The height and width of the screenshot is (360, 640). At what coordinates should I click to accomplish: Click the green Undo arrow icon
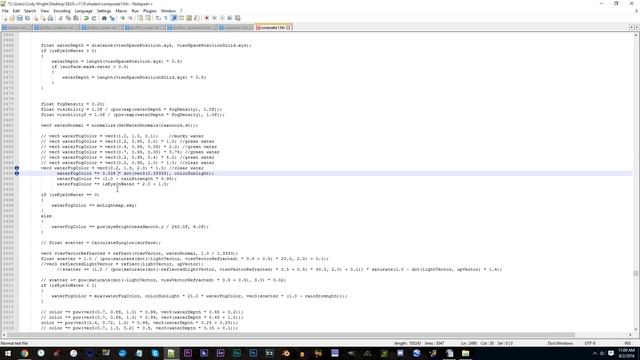86,18
